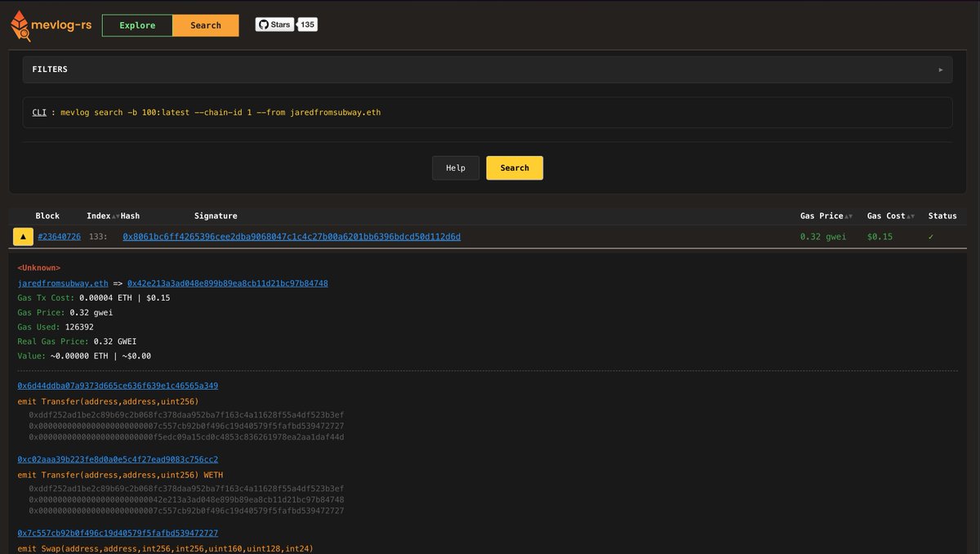Click the mevlog-rs logo icon

[x=21, y=26]
